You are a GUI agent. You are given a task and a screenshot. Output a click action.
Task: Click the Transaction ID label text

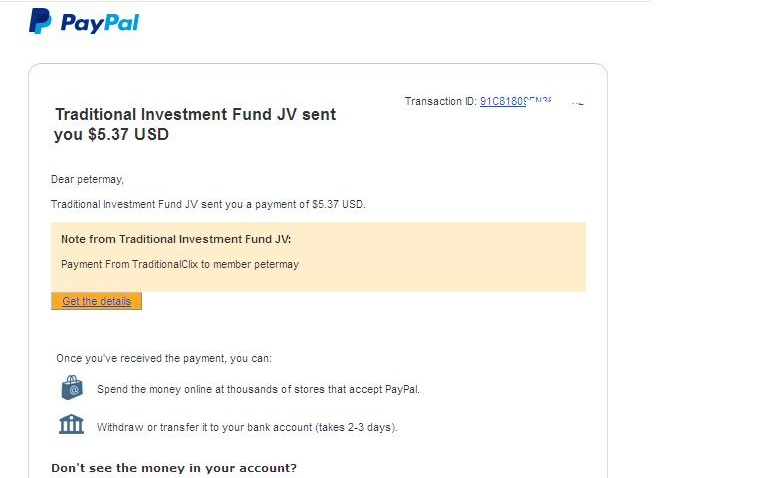point(440,102)
